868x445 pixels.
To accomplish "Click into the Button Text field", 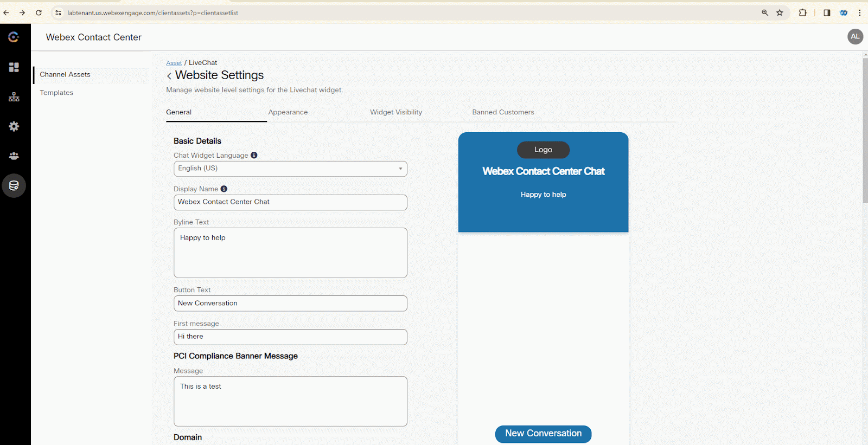I will (290, 304).
